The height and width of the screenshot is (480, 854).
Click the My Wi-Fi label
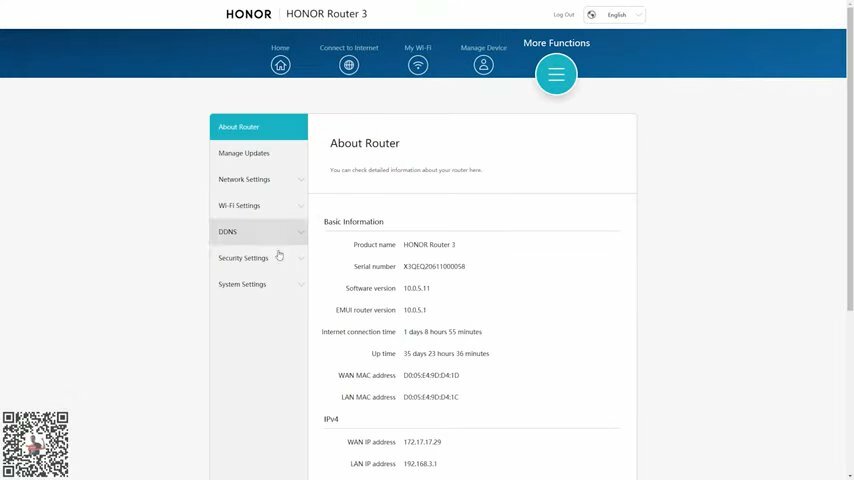coord(418,47)
